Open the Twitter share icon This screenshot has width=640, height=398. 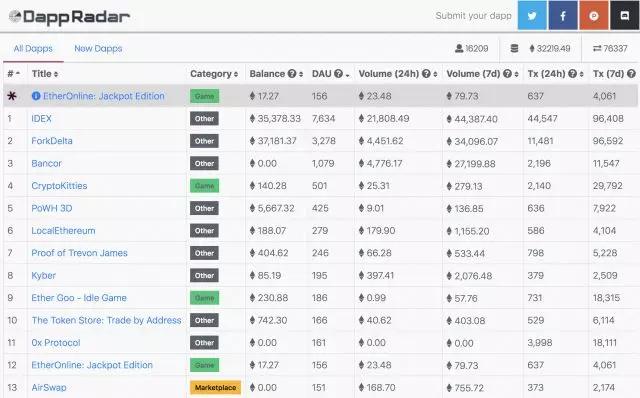click(x=532, y=16)
